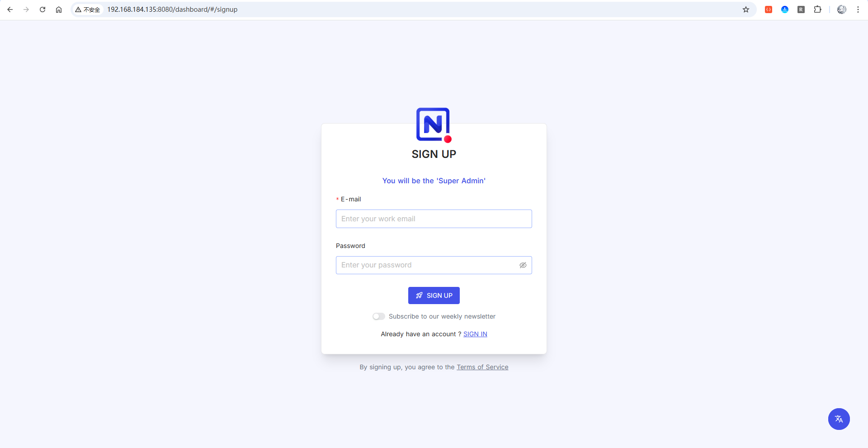Focus the work email input field
The image size is (868, 448).
pyautogui.click(x=434, y=219)
